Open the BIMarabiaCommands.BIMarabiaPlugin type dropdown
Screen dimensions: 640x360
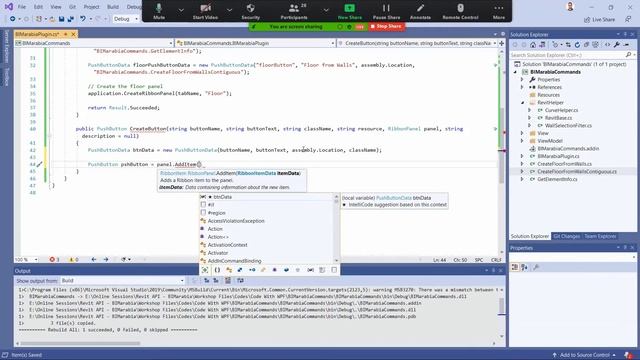256,43
